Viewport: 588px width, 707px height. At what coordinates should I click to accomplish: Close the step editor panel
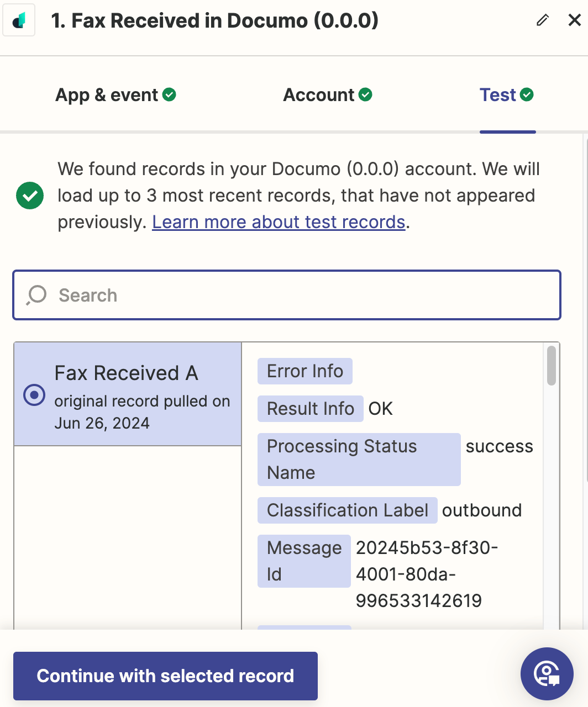click(575, 20)
